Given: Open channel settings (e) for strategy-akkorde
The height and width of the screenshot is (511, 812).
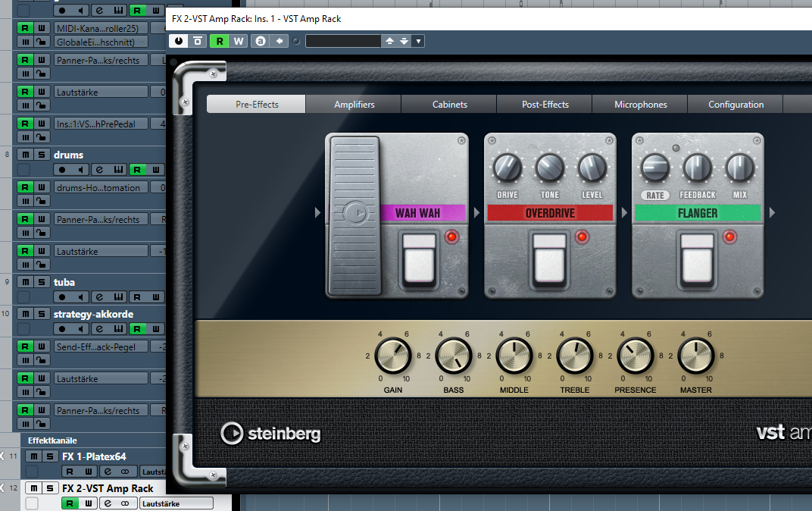Looking at the screenshot, I should coord(99,328).
